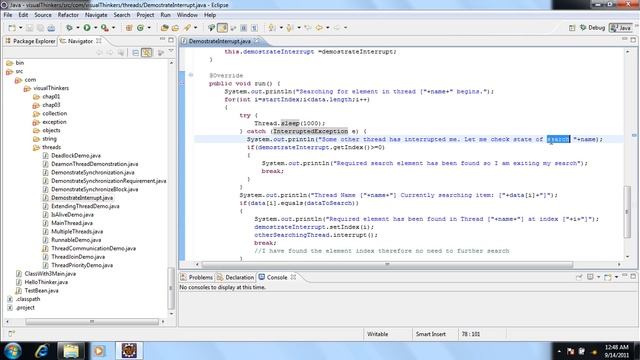Select DeadlockDemo.java in Navigator
The width and height of the screenshot is (640, 360).
76,156
